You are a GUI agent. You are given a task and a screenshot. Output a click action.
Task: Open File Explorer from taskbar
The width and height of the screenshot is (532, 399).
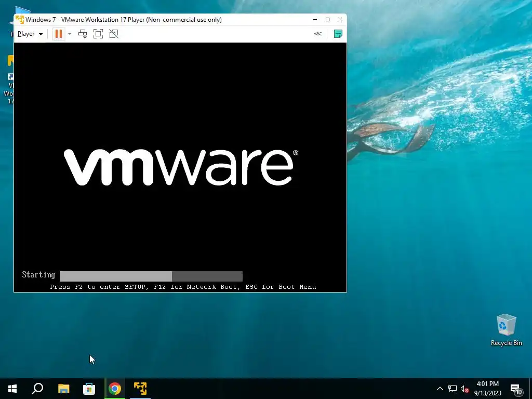coord(63,389)
